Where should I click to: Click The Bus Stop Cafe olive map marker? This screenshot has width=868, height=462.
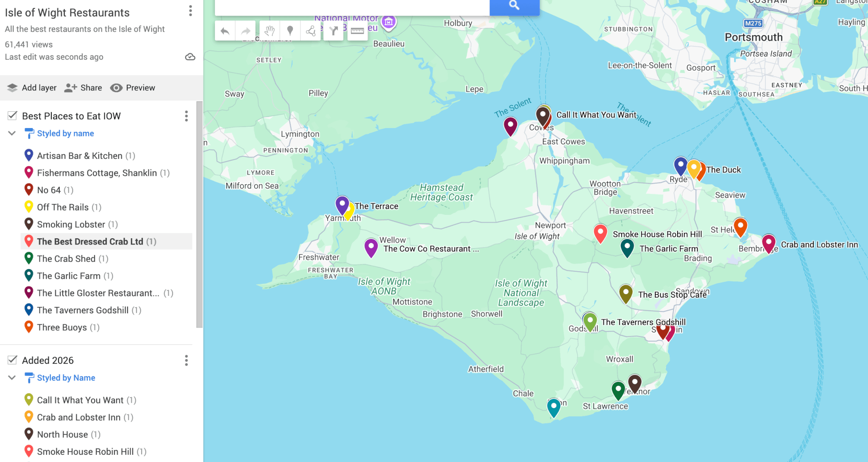point(626,293)
